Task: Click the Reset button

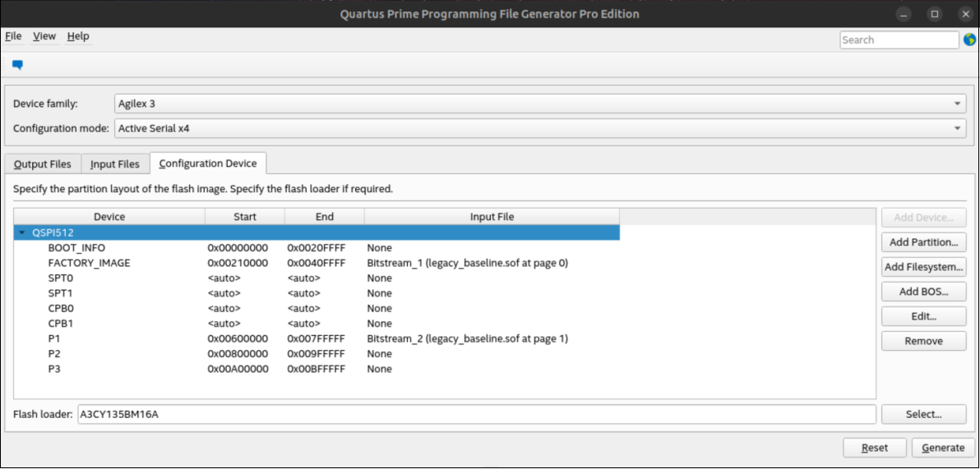Action: 875,448
